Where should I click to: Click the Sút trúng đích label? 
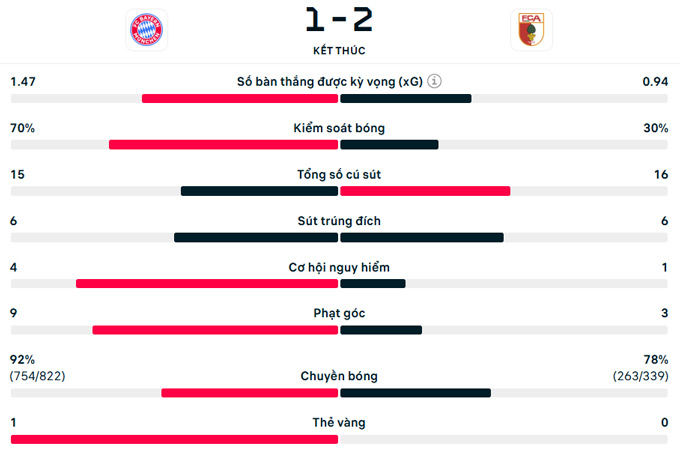pyautogui.click(x=339, y=221)
